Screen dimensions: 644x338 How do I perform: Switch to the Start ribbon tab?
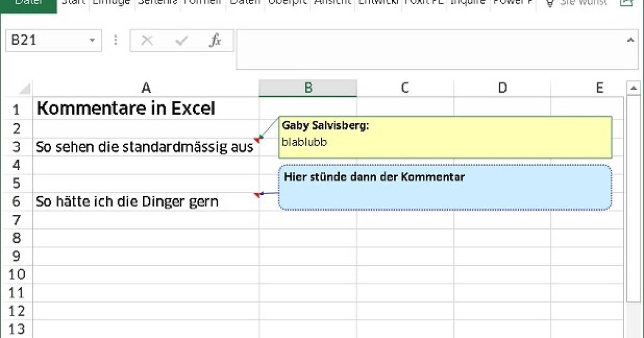tap(73, 3)
